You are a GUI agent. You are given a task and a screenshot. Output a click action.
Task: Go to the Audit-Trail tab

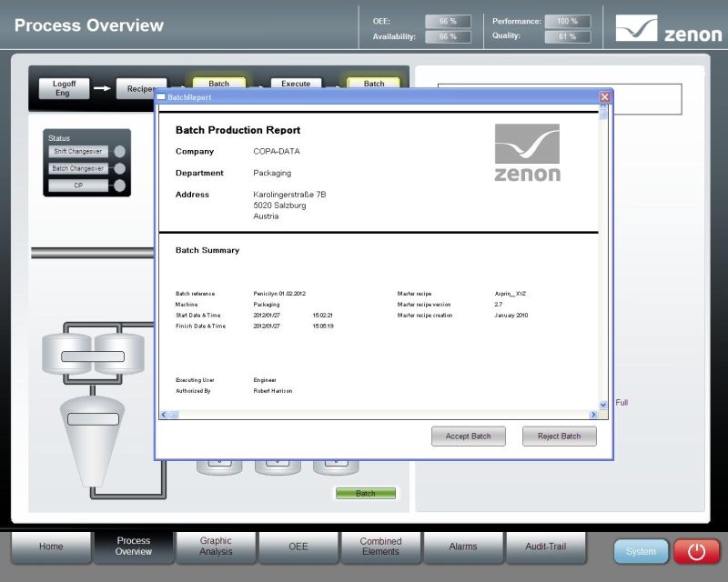click(545, 547)
